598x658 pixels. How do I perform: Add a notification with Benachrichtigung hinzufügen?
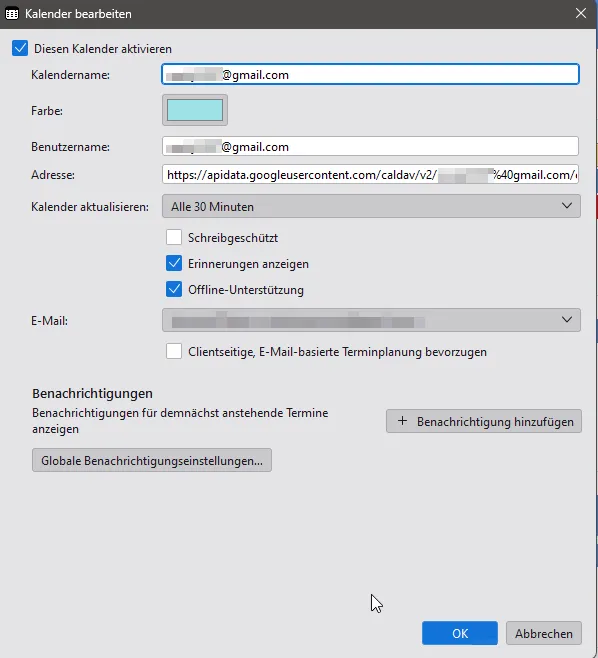tap(484, 421)
